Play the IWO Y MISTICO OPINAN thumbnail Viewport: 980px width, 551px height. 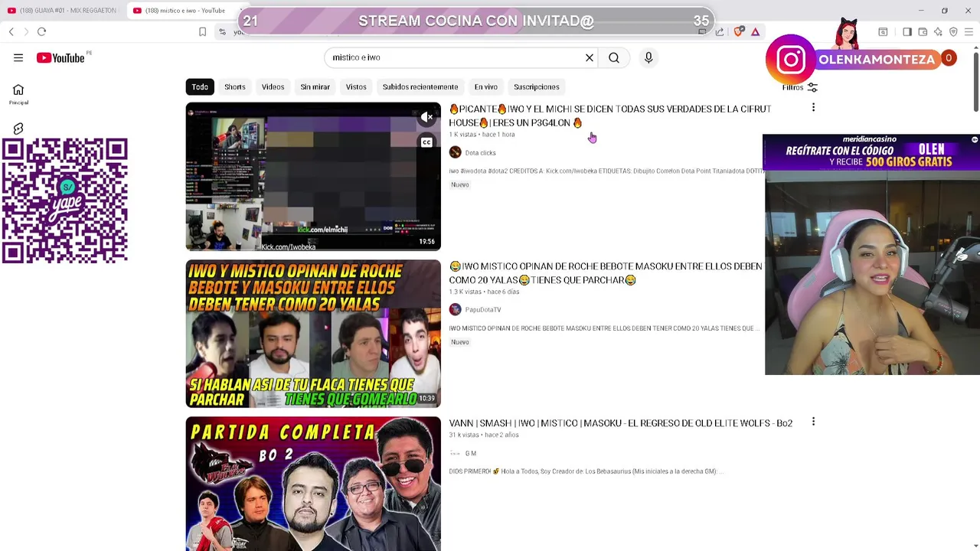point(313,334)
